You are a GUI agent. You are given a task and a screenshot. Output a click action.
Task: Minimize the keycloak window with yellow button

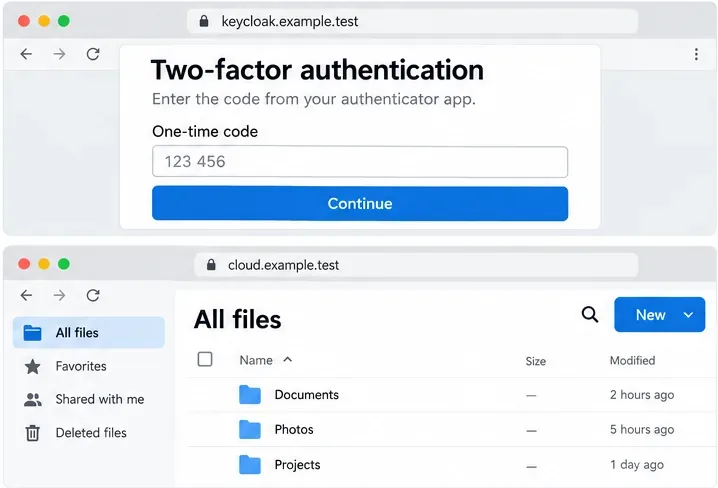[44, 21]
